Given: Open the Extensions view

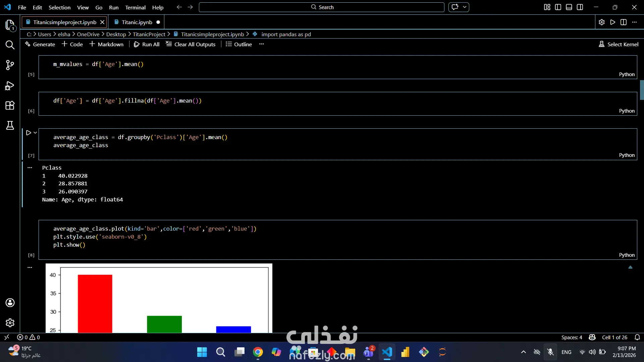Looking at the screenshot, I should (10, 105).
